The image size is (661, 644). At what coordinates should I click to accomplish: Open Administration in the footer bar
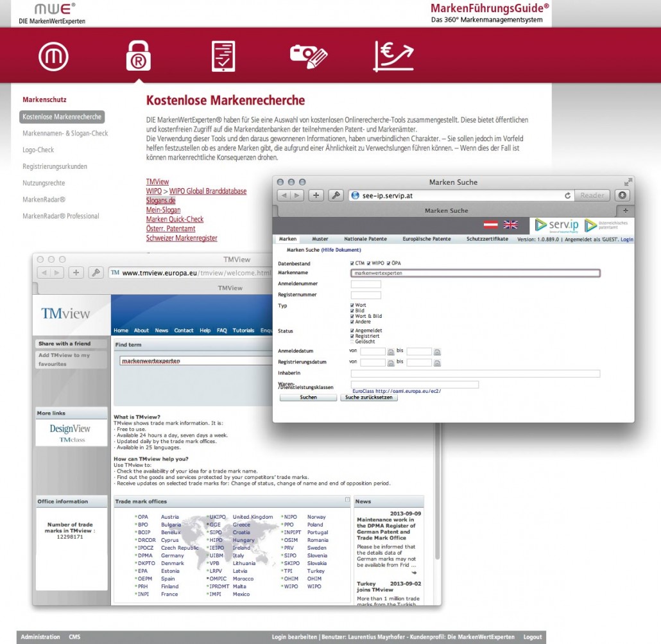pyautogui.click(x=40, y=637)
